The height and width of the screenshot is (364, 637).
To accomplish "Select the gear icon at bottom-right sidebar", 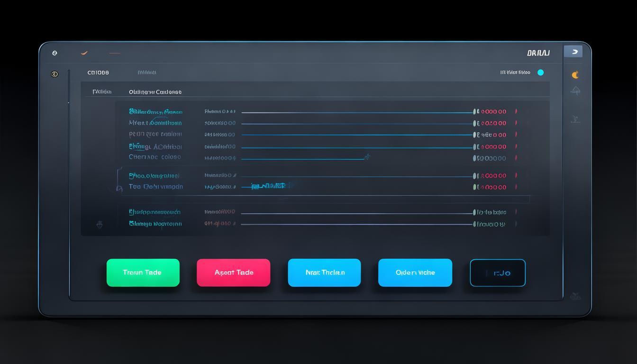I will point(575,295).
